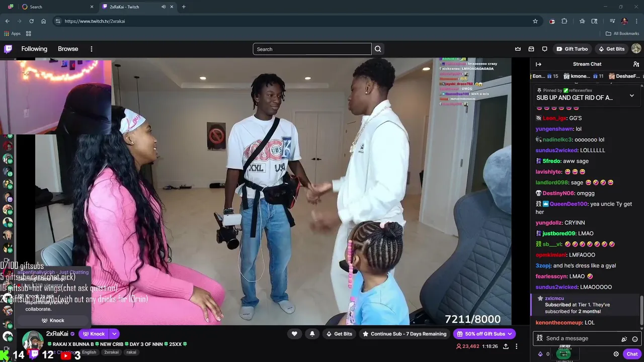Expand the pinned message chevron
Image resolution: width=644 pixels, height=362 pixels.
[632, 96]
